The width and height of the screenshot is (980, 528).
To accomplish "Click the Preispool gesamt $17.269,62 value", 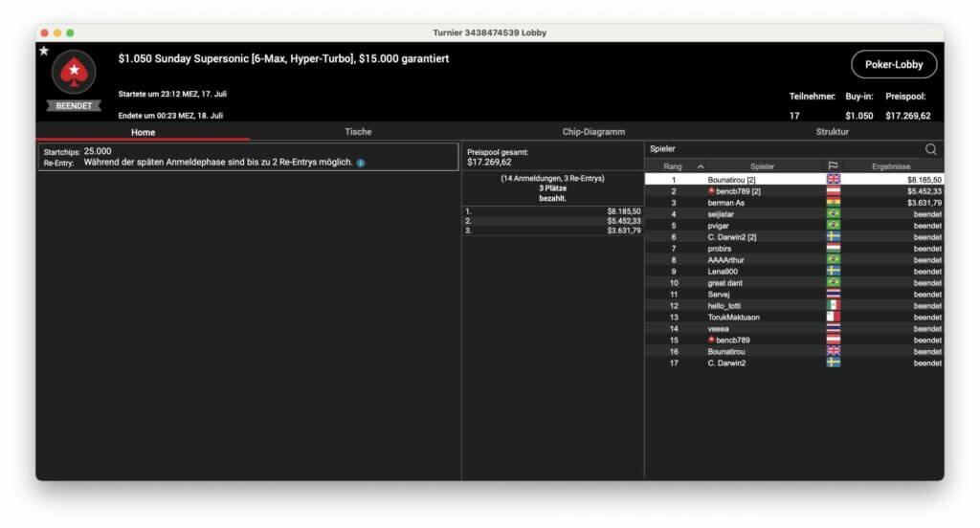I will pyautogui.click(x=489, y=163).
